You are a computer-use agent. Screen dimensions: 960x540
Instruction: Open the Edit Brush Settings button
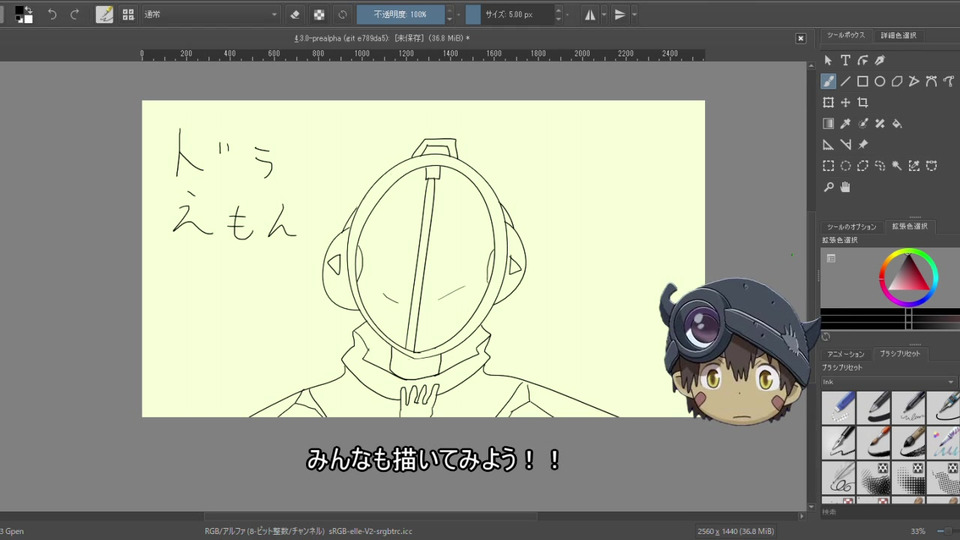105,14
